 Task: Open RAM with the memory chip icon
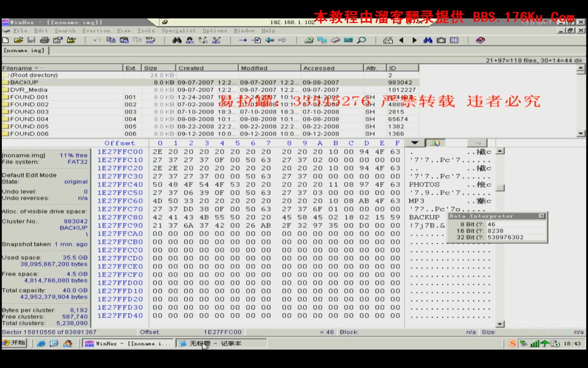click(335, 40)
